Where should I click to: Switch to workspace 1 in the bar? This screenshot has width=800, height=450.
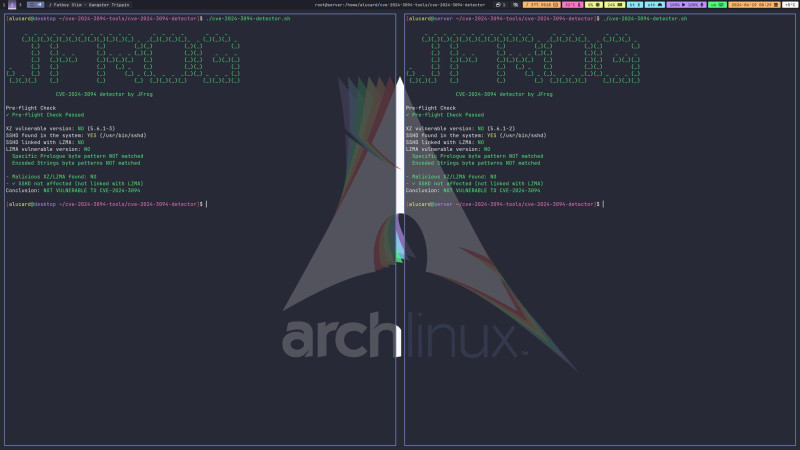(4, 5)
